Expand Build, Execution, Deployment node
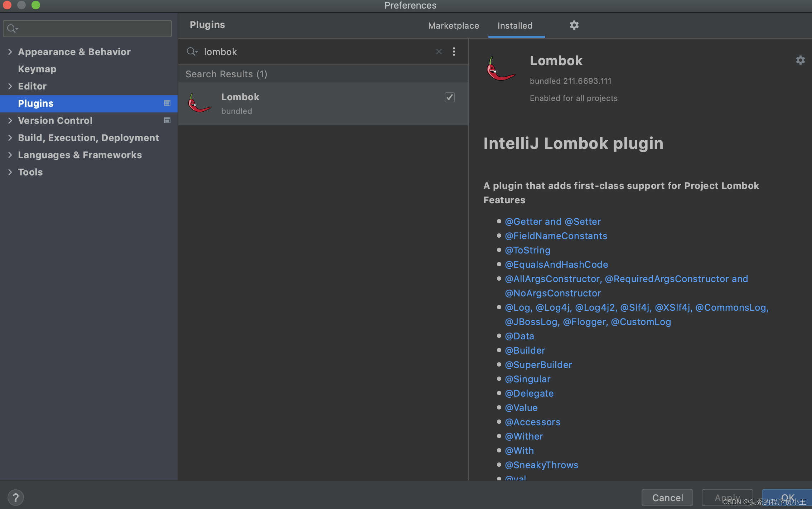Image resolution: width=812 pixels, height=509 pixels. click(x=10, y=138)
